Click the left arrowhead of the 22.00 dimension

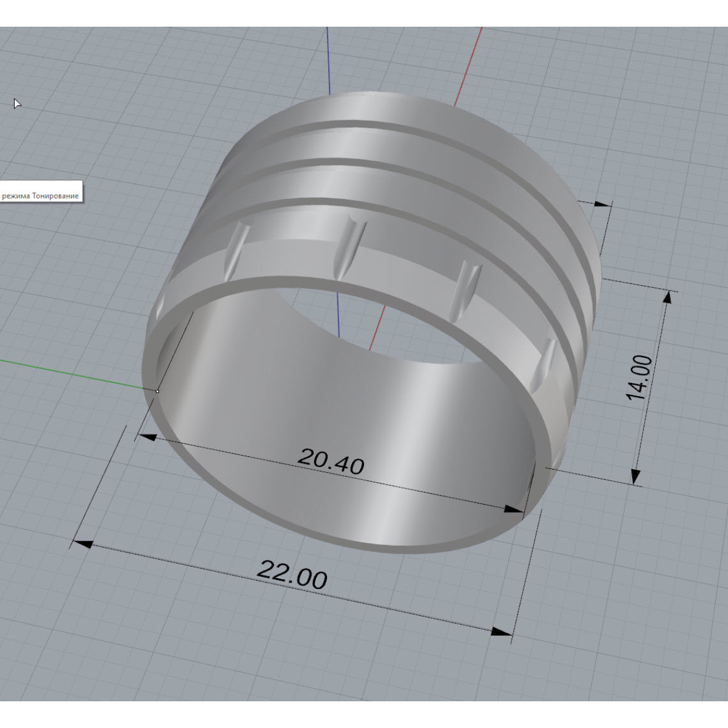click(x=83, y=544)
